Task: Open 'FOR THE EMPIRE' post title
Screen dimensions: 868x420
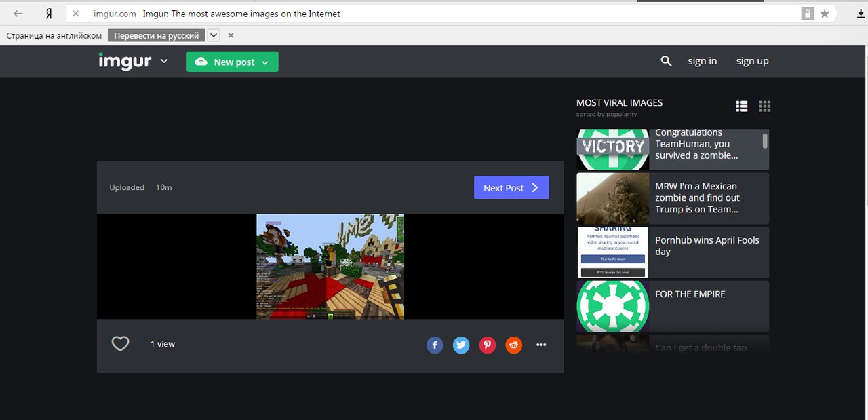Action: [690, 294]
